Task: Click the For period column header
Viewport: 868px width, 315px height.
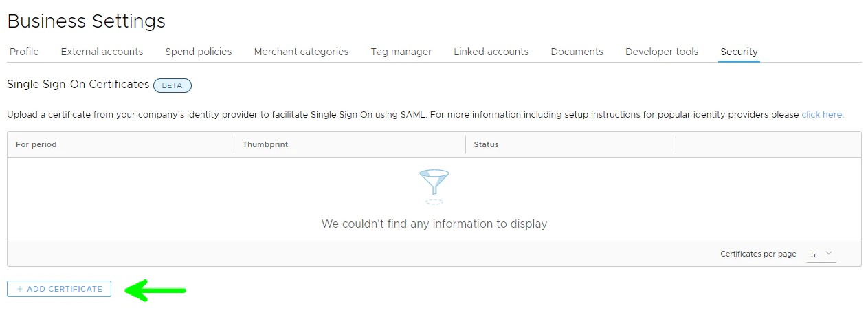Action: (36, 144)
